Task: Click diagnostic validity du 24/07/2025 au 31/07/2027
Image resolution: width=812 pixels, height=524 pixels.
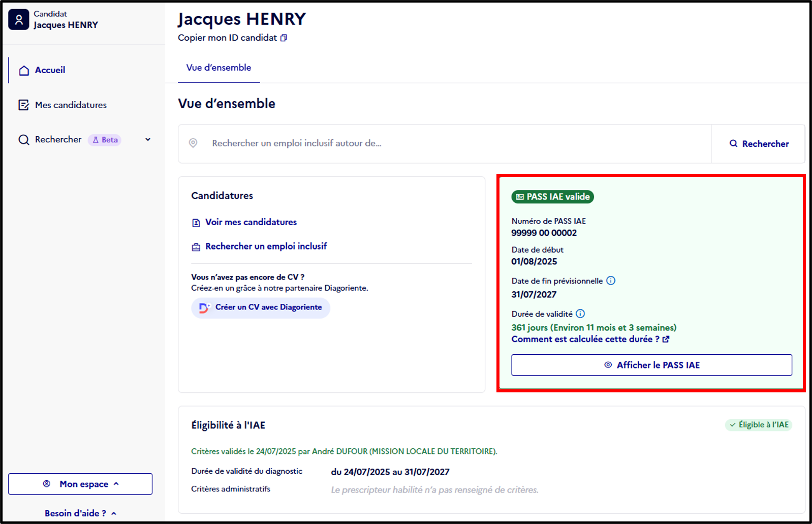Action: (x=390, y=472)
